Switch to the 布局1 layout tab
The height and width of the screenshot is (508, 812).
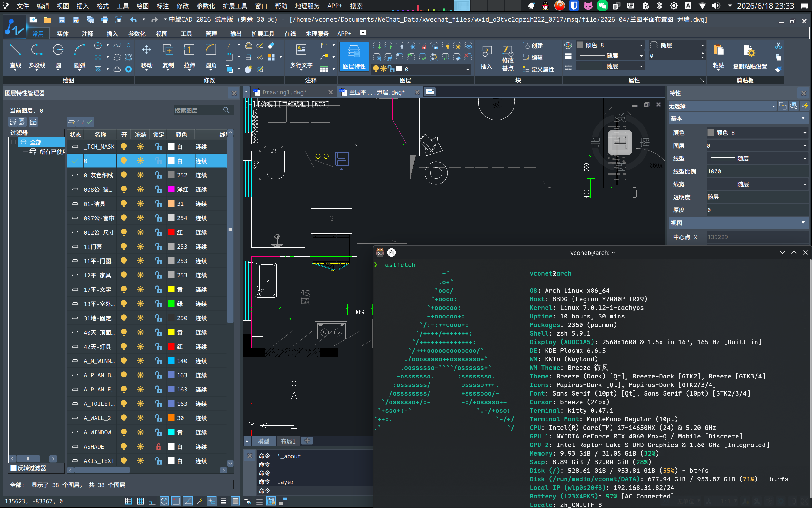[x=288, y=441]
